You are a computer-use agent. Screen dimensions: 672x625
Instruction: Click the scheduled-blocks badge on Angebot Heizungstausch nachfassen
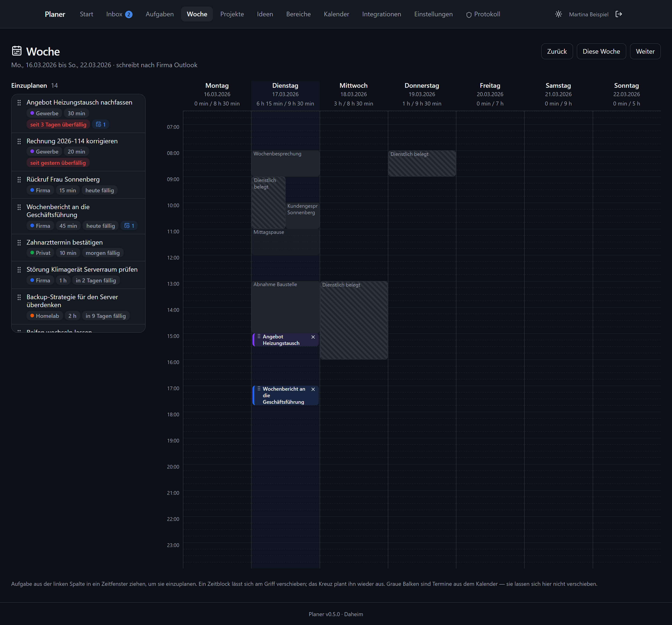click(x=101, y=124)
